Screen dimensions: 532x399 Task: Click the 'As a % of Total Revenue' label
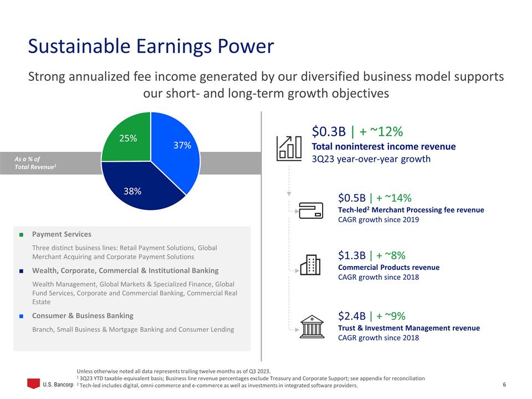33,162
